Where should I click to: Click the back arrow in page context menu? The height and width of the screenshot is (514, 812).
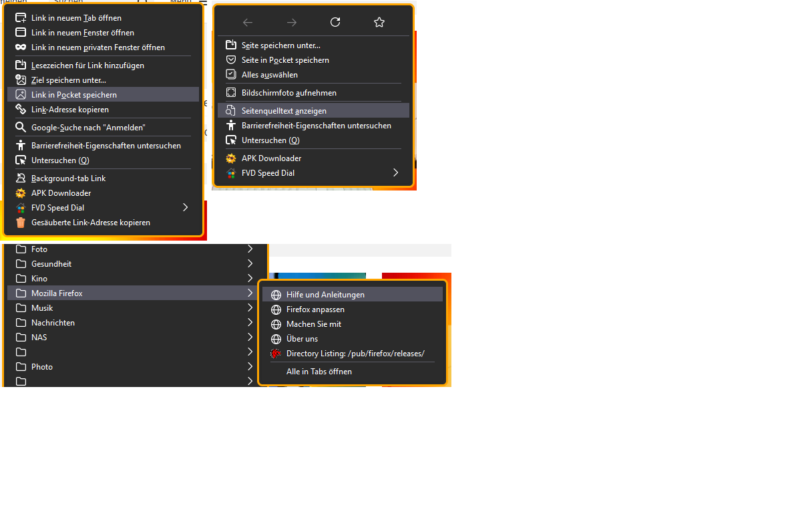248,22
